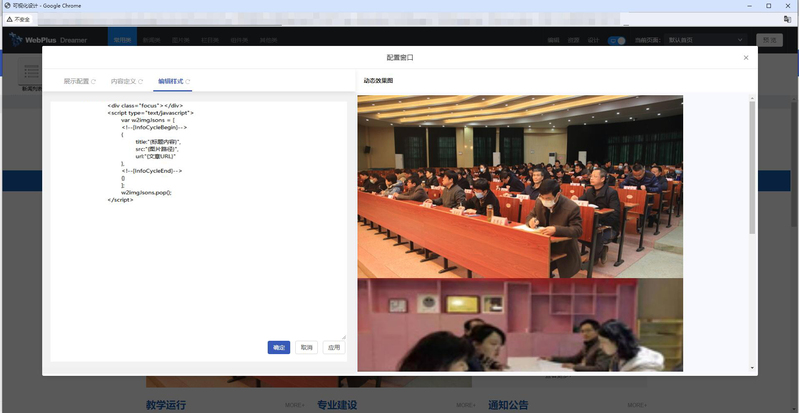Click the 不安全 security warning icon
799x413 pixels.
[10, 19]
